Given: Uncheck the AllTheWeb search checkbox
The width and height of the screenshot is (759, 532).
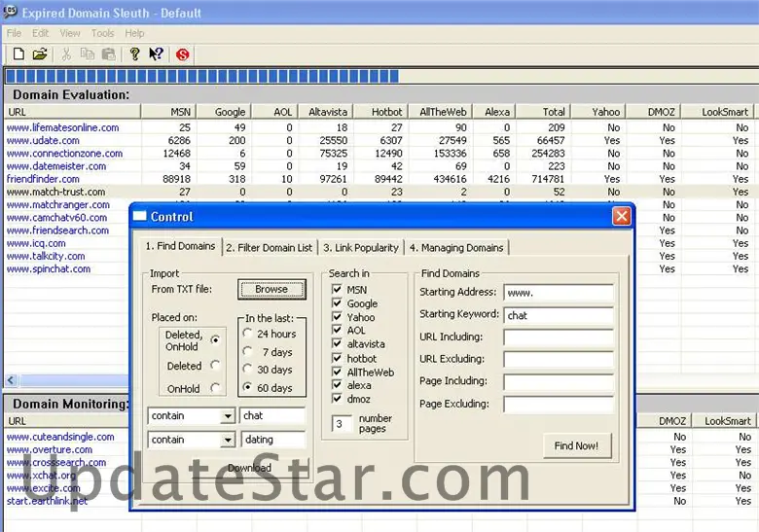Looking at the screenshot, I should pyautogui.click(x=337, y=372).
